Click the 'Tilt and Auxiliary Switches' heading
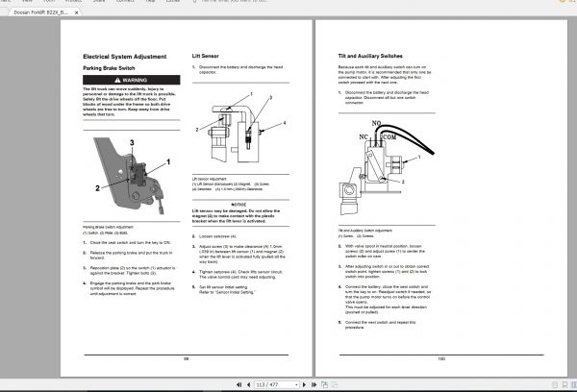 [370, 56]
